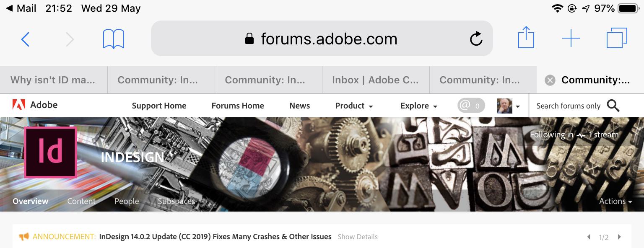Viewport: 644px width, 248px height.
Task: Open the @ mentions notification badge
Action: click(x=471, y=106)
